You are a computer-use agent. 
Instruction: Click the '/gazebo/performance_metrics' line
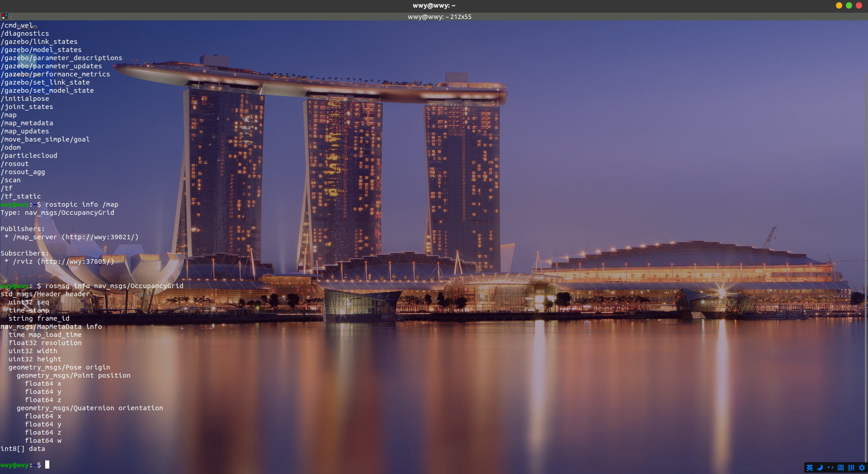click(55, 74)
